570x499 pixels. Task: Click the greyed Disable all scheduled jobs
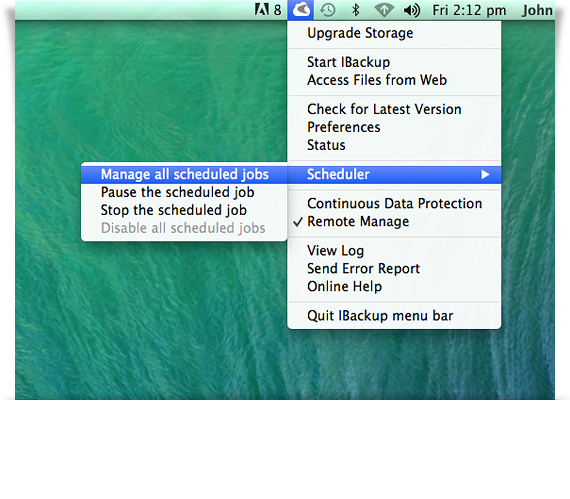click(184, 228)
